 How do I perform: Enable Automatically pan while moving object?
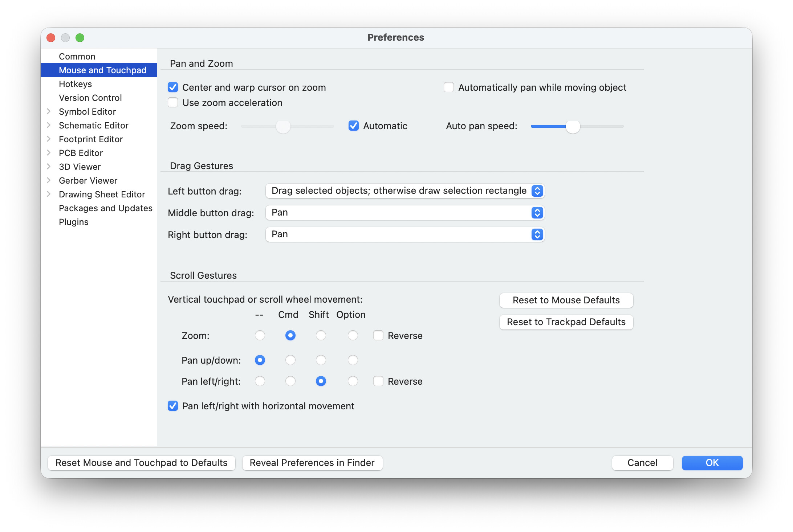(449, 87)
